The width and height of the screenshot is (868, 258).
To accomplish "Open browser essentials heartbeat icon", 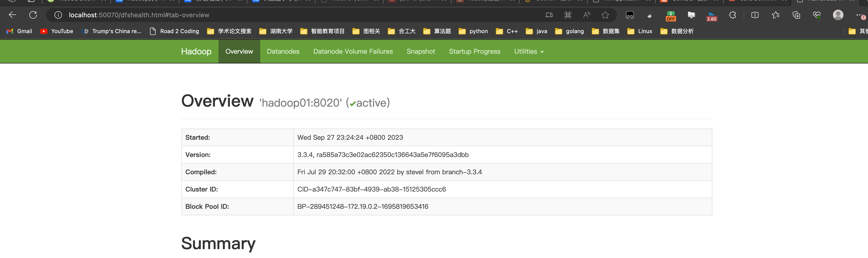I will point(817,15).
